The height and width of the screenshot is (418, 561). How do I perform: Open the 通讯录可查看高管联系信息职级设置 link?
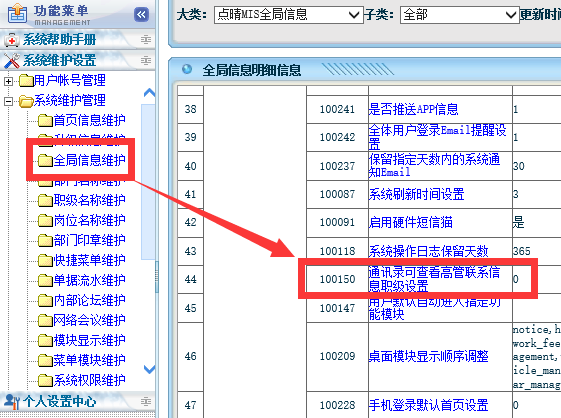[434, 279]
